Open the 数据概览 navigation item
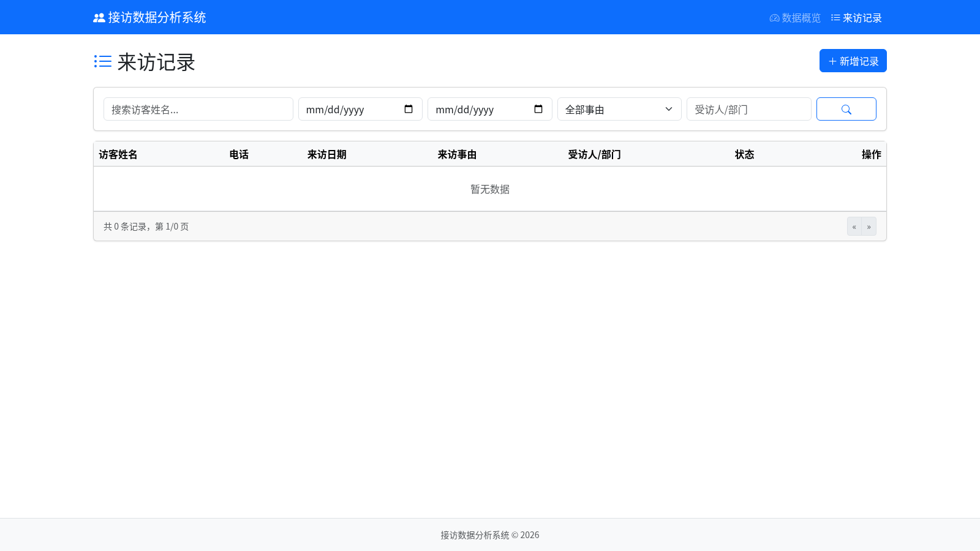The image size is (980, 551). (x=795, y=18)
